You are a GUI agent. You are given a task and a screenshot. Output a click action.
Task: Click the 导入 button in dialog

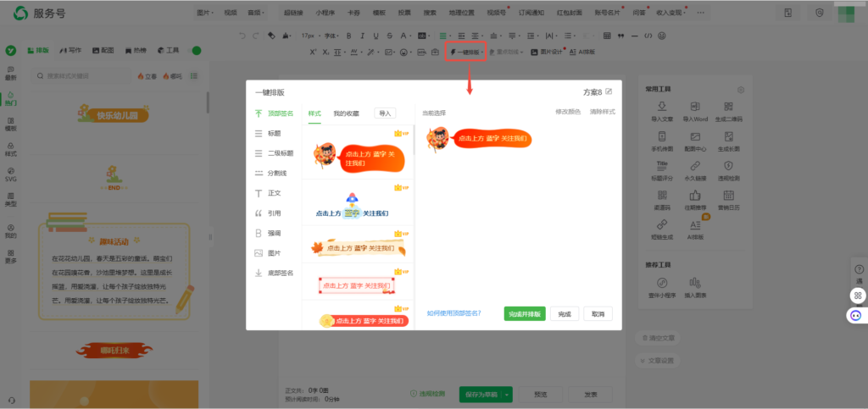(385, 113)
